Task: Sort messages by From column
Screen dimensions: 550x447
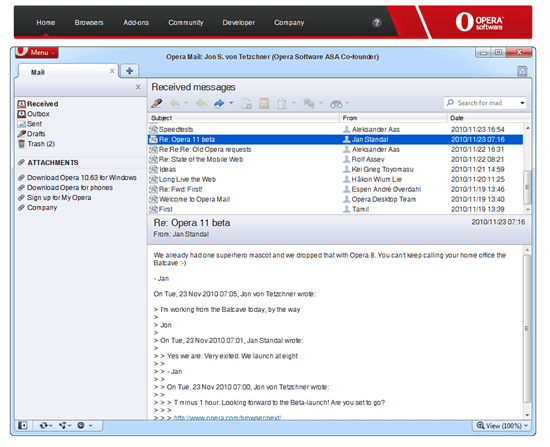Action: (393, 118)
